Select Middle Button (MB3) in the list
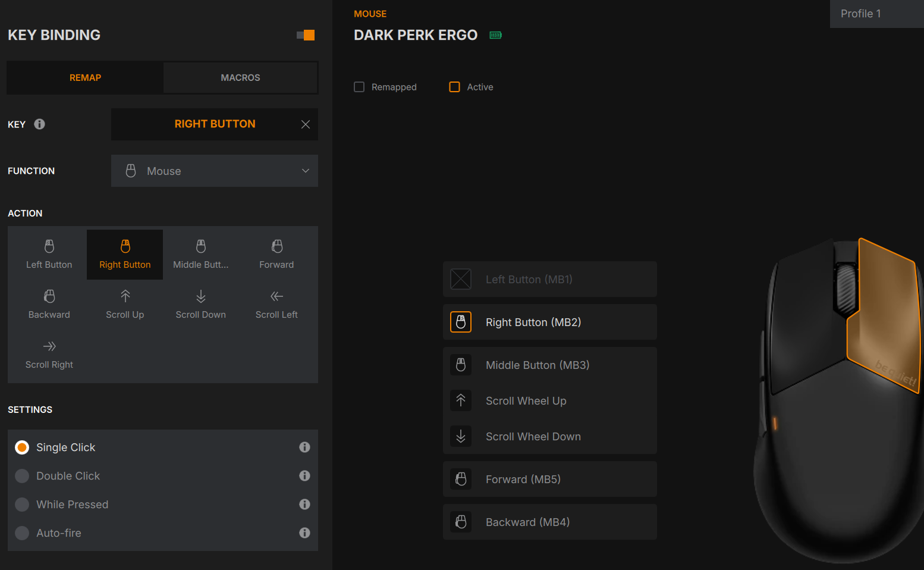Image resolution: width=924 pixels, height=570 pixels. coord(550,365)
